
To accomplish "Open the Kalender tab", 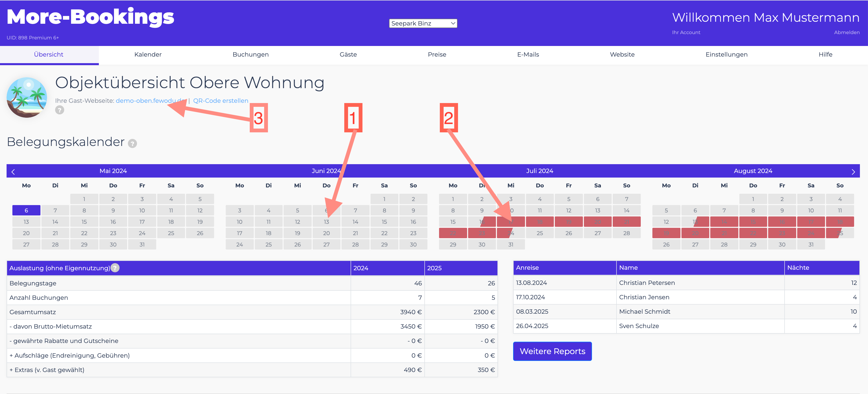I will click(x=148, y=55).
